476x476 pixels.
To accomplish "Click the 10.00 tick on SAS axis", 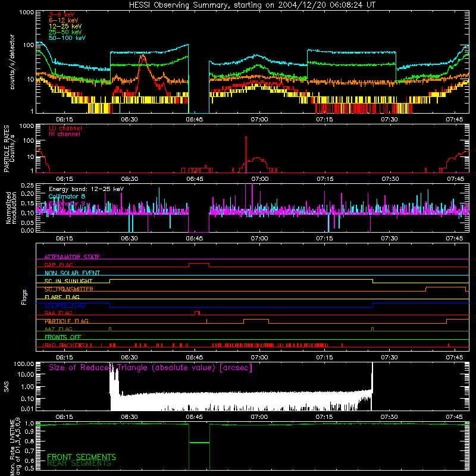I will [26, 374].
